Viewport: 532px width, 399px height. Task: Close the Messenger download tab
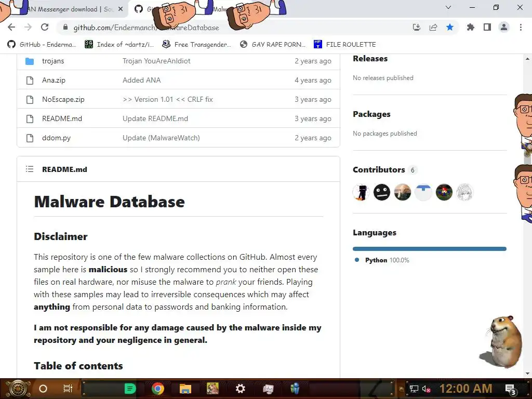[121, 9]
